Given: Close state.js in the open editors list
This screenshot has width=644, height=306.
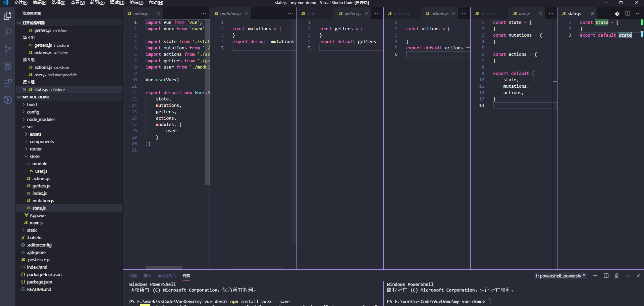Looking at the screenshot, I should coord(24,89).
